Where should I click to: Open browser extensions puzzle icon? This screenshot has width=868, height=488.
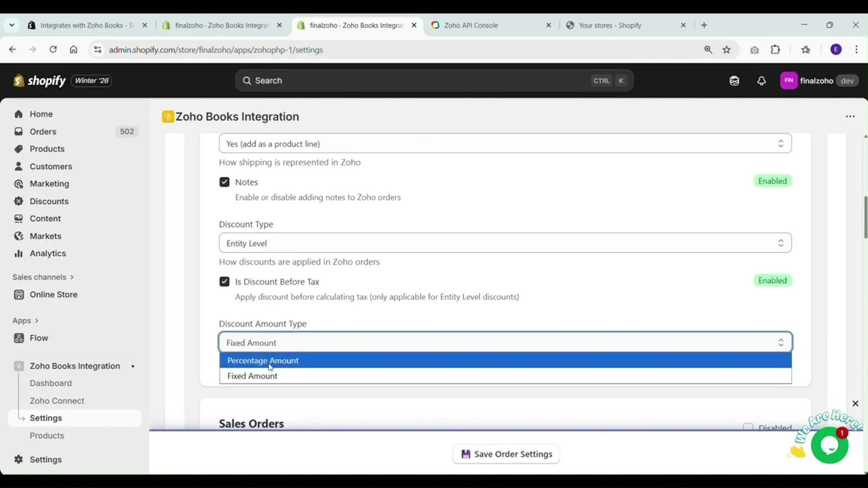click(775, 49)
